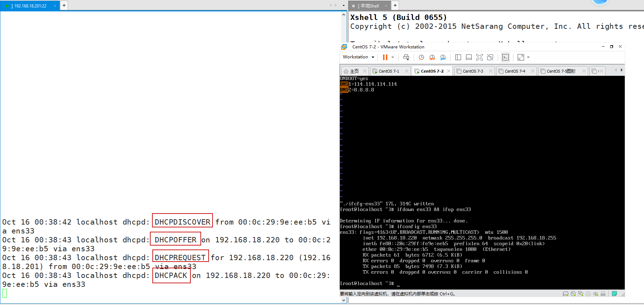Switch to the CentOS 7-3 tab
644x305 pixels.
point(473,71)
